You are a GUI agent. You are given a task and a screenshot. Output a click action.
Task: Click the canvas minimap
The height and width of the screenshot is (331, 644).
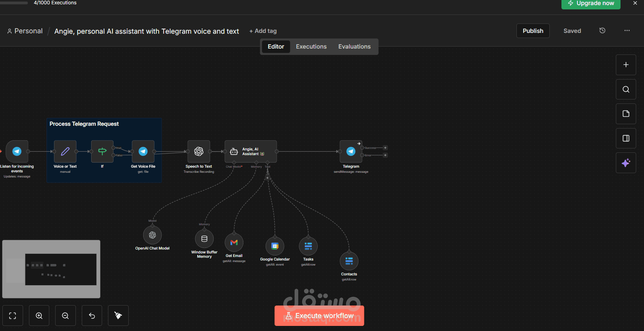click(x=51, y=269)
